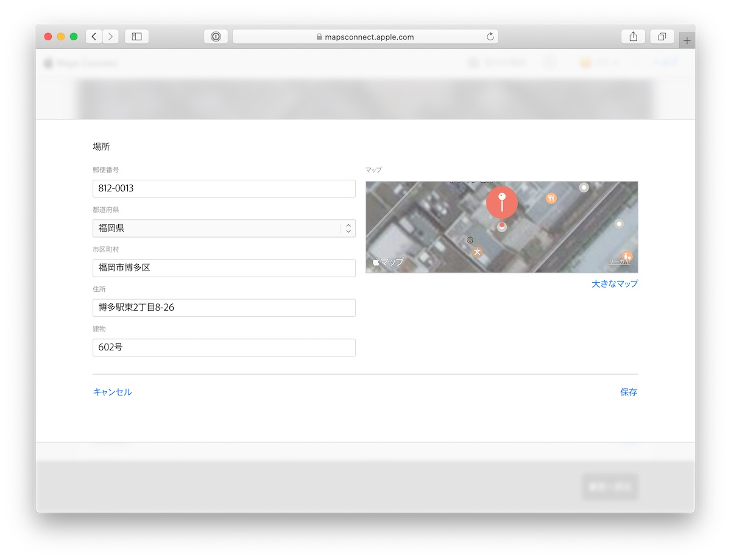Click the satellite map thumbnail
Viewport: 731px width, 560px height.
click(x=502, y=227)
